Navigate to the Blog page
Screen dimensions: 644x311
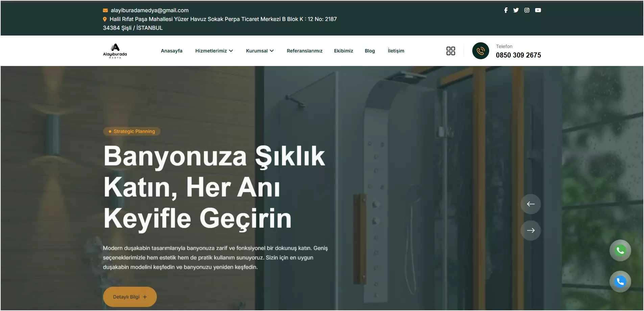point(369,51)
